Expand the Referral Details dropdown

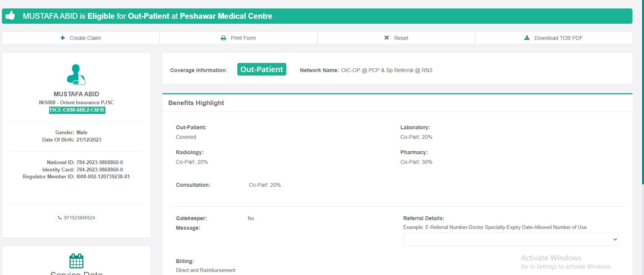(x=511, y=239)
